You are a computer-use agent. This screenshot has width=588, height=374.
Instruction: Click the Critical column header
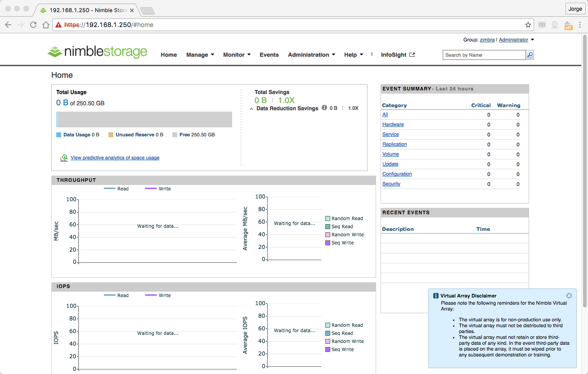[x=481, y=105]
